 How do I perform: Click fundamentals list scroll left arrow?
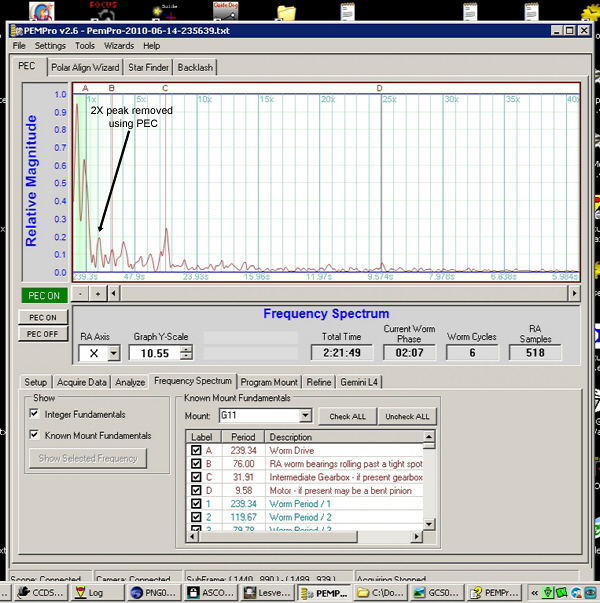coord(192,536)
